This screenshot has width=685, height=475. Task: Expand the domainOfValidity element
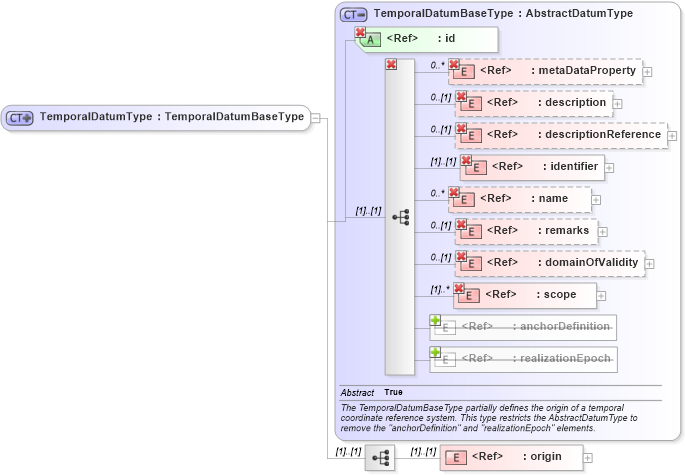650,264
